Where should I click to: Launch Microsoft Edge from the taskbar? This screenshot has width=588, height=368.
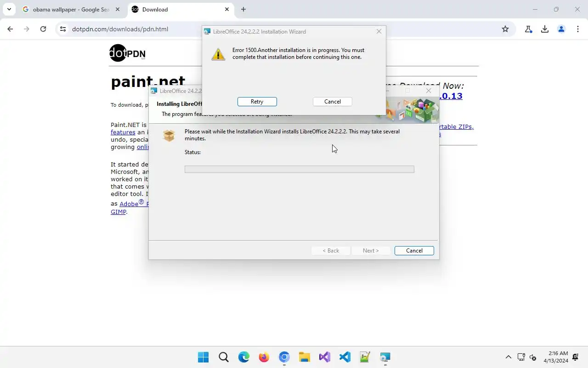[243, 357]
